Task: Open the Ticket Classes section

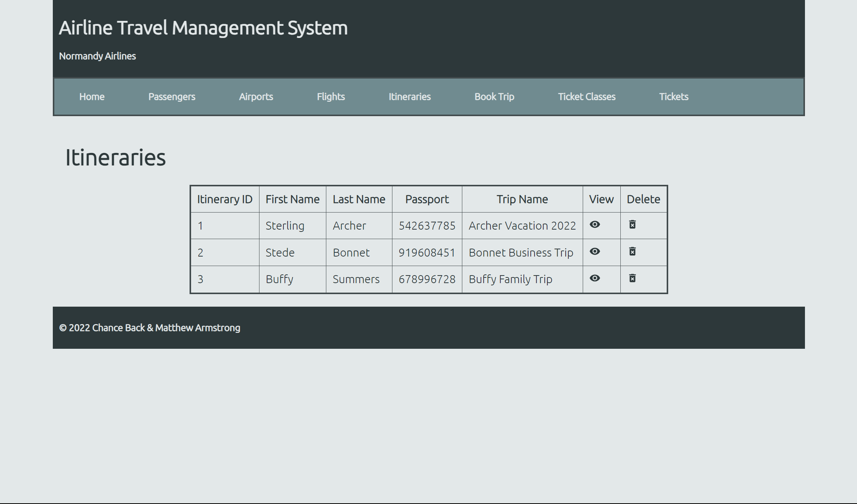Action: (586, 96)
